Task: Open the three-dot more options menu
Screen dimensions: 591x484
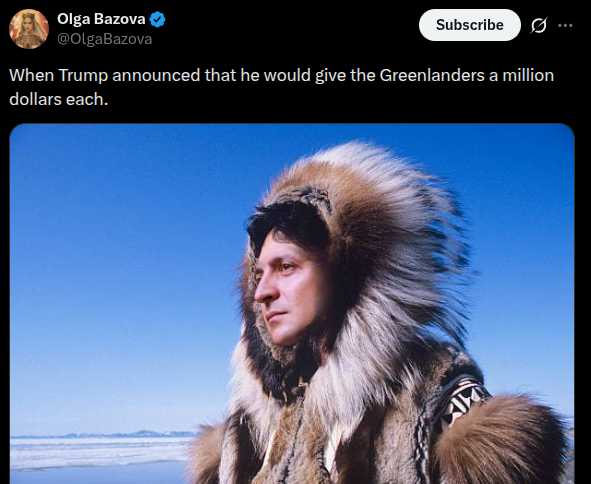Action: 565,25
